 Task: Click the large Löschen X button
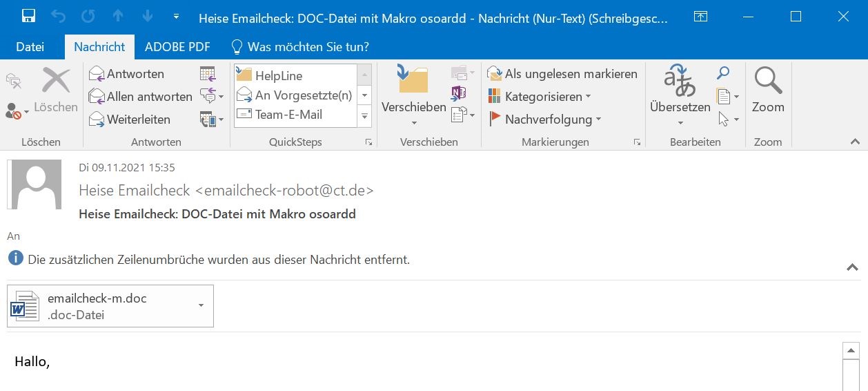coord(56,90)
